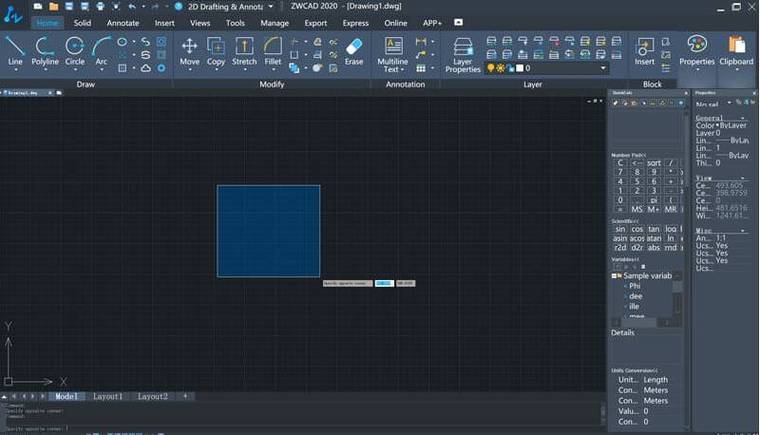Select the Polyline tool

coord(45,51)
